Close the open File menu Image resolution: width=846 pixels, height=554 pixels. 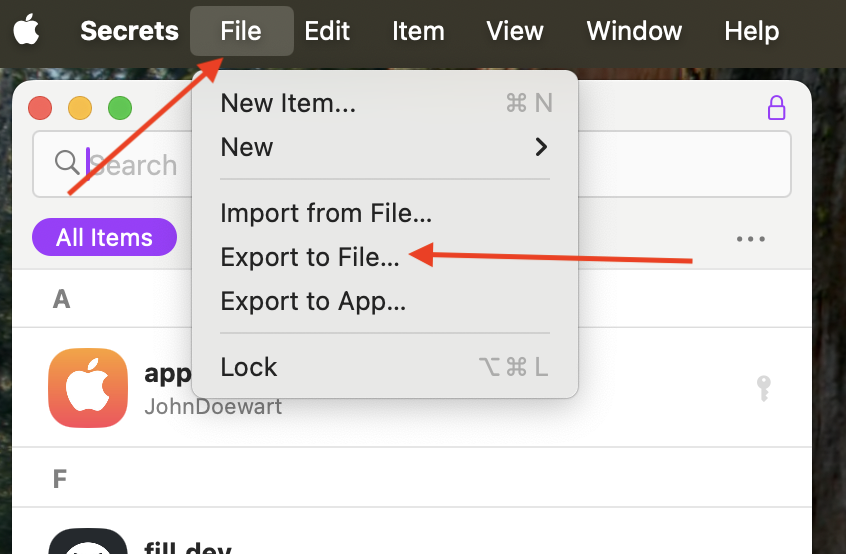click(241, 31)
